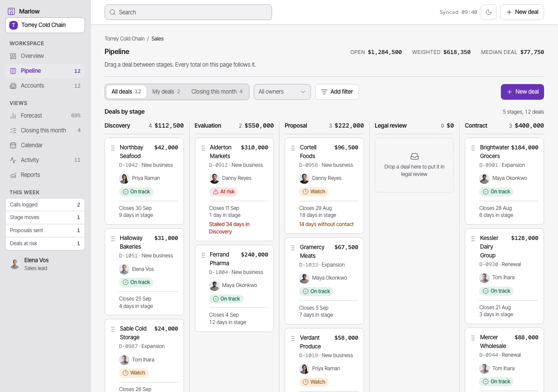Click the drag handle on the Verdant Produce card
This screenshot has height=392, width=558.
pyautogui.click(x=293, y=338)
